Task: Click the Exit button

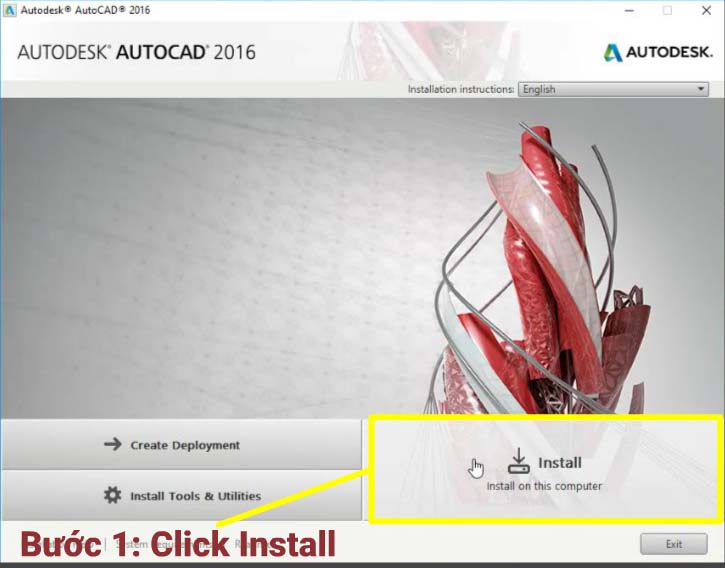Action: (674, 544)
